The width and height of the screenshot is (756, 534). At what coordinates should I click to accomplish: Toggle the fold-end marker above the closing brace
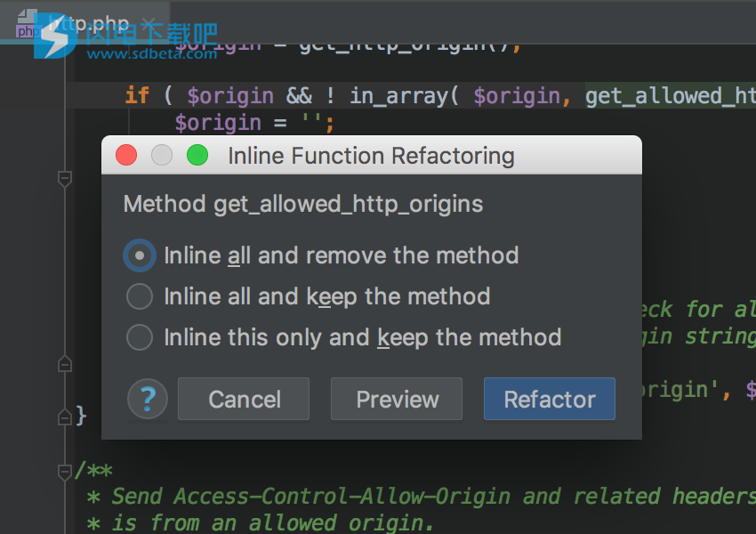pyautogui.click(x=65, y=363)
